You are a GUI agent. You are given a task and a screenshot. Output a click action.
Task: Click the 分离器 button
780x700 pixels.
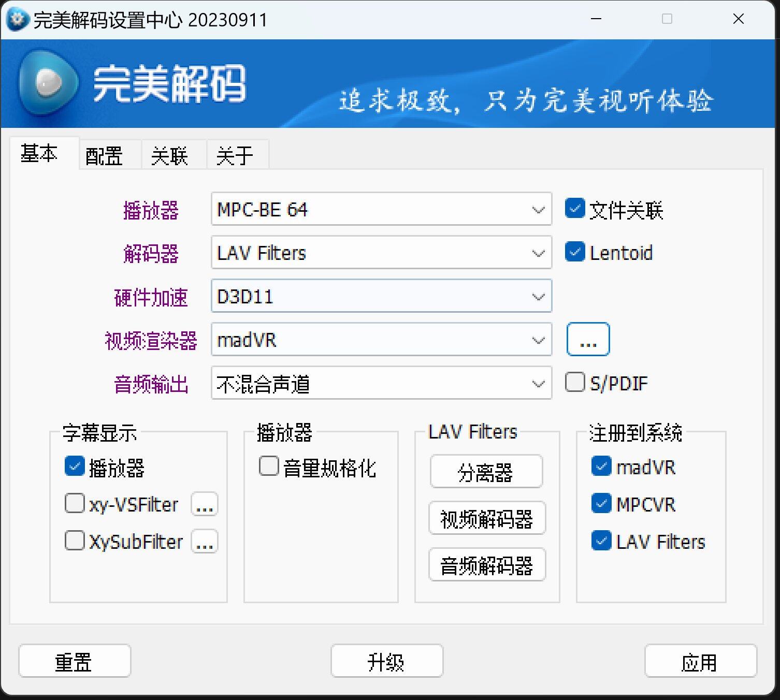[x=486, y=472]
